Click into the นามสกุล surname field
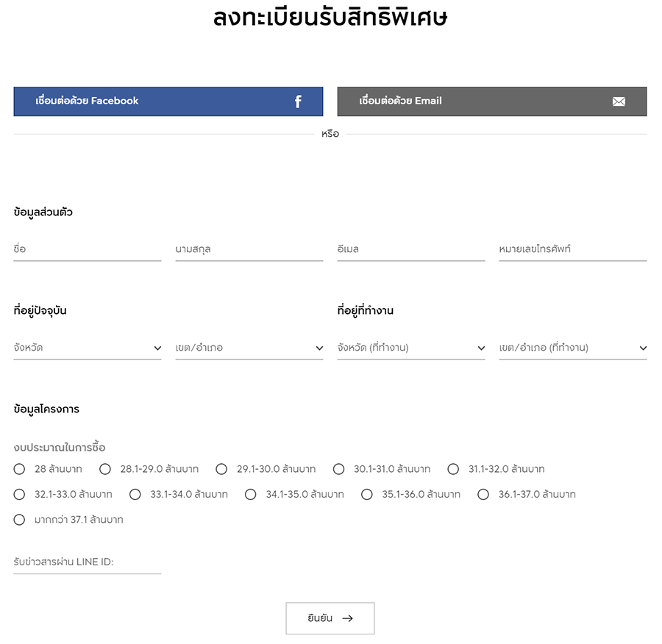Screen dimensions: 662x644 coord(249,249)
